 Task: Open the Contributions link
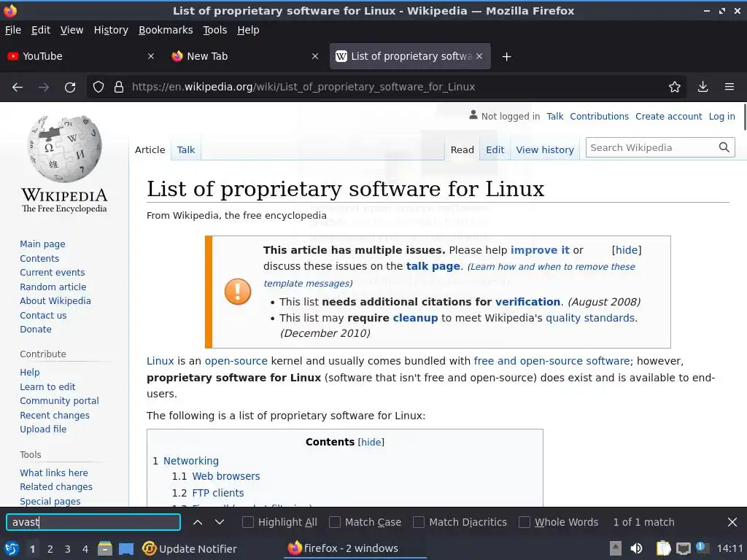(x=600, y=116)
